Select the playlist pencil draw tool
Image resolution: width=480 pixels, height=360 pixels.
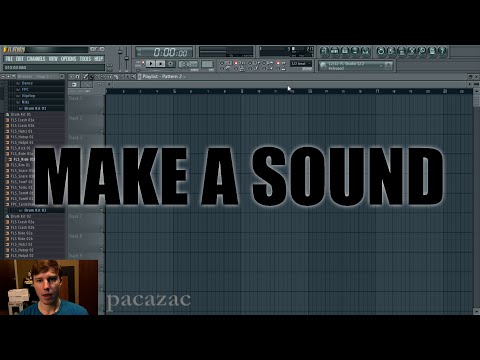[x=86, y=77]
